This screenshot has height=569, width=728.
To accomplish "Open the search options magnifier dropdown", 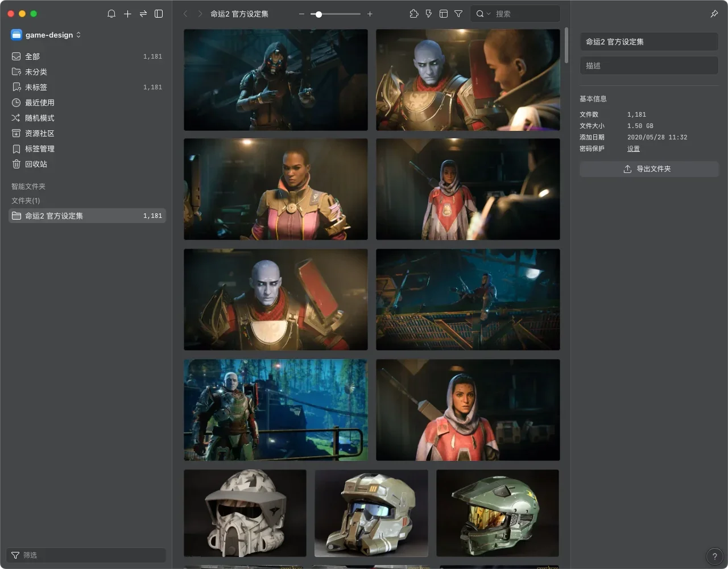I will tap(483, 14).
